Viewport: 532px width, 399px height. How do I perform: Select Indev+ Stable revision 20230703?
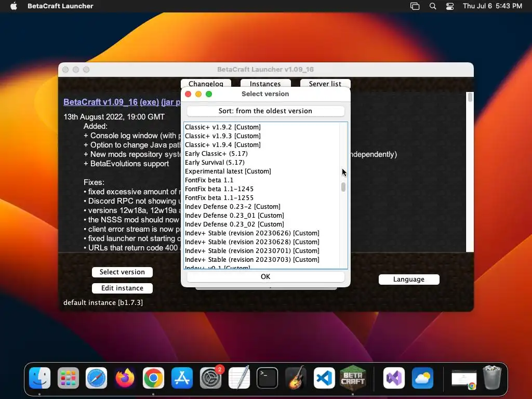tap(262, 259)
